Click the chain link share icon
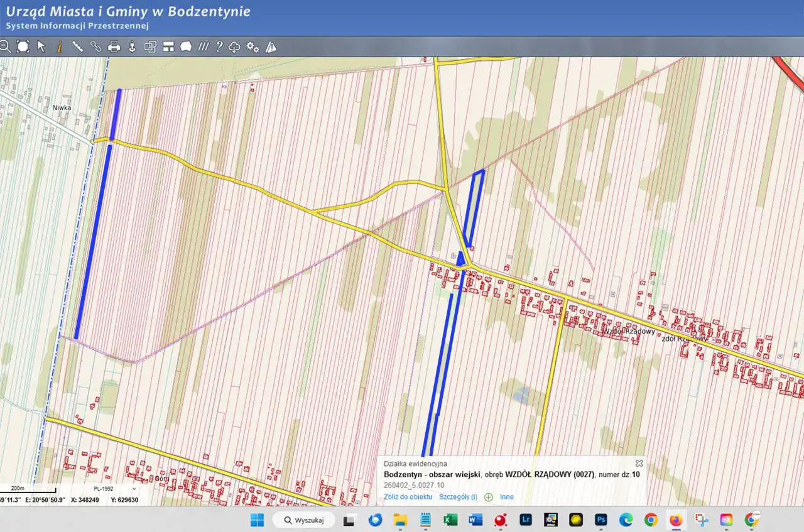This screenshot has height=532, width=804. click(x=96, y=46)
